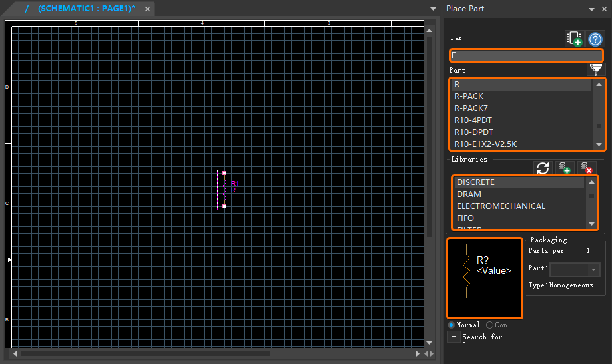Click the horizontal scrollbar under the schematic
This screenshot has height=364, width=612.
click(145, 353)
